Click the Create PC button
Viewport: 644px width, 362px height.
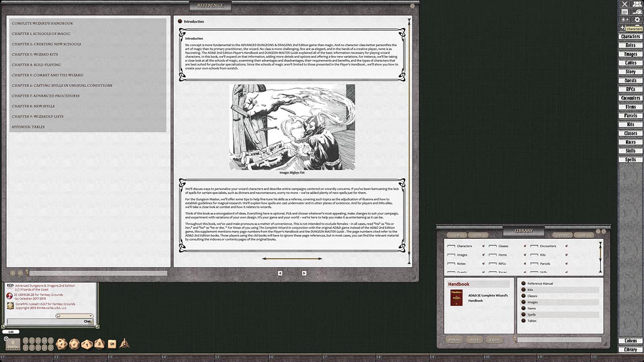tap(563, 235)
